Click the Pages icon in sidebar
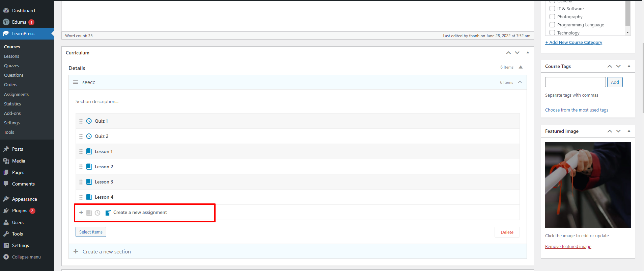The height and width of the screenshot is (271, 644). click(6, 172)
